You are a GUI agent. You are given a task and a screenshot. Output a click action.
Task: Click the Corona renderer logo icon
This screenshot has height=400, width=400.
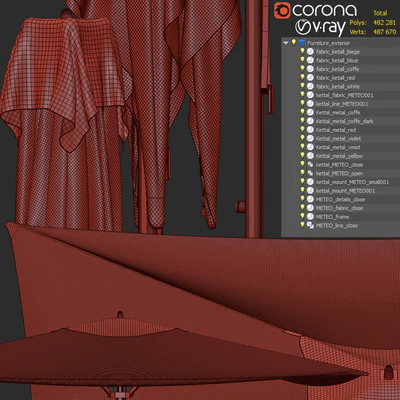pyautogui.click(x=282, y=11)
